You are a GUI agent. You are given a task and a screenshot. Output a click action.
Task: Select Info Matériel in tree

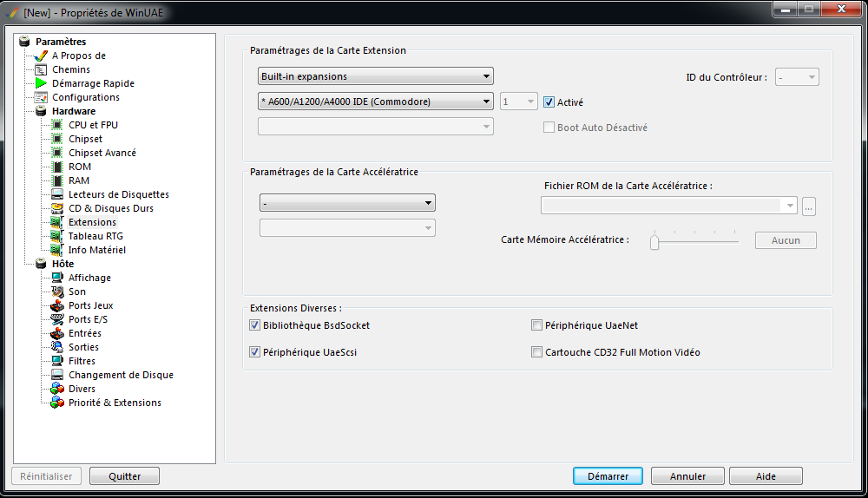tap(97, 250)
